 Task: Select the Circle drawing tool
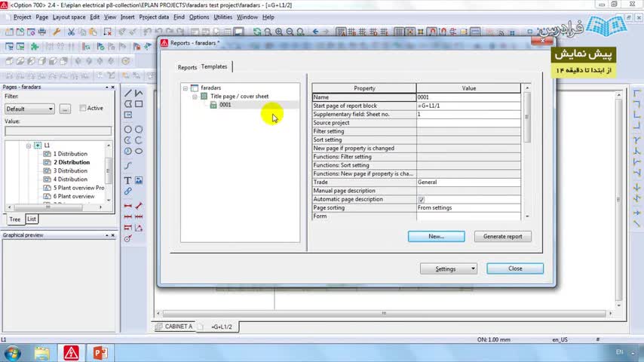tap(128, 130)
